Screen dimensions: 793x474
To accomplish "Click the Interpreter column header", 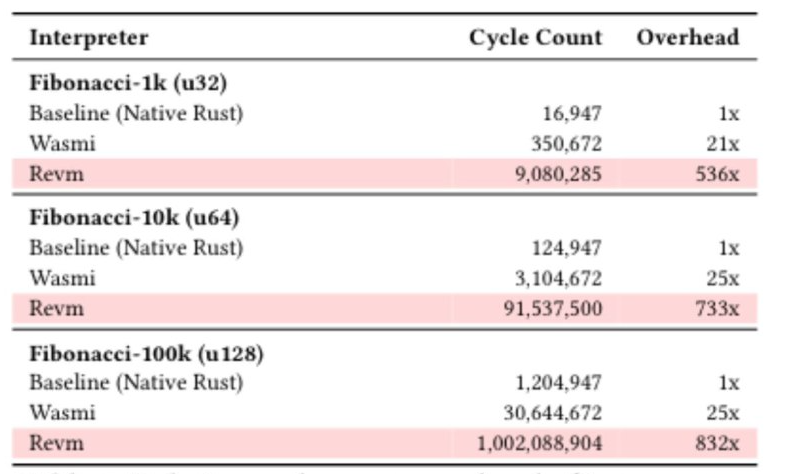I will coord(89,39).
